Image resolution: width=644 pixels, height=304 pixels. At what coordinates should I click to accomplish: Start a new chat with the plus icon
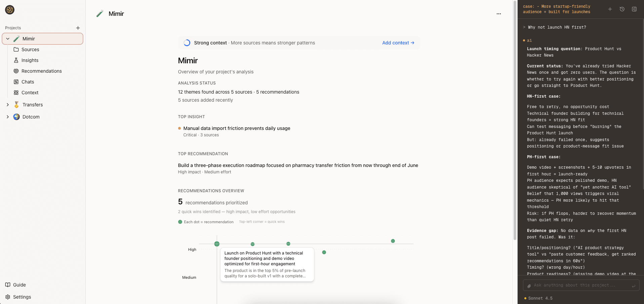tap(610, 9)
